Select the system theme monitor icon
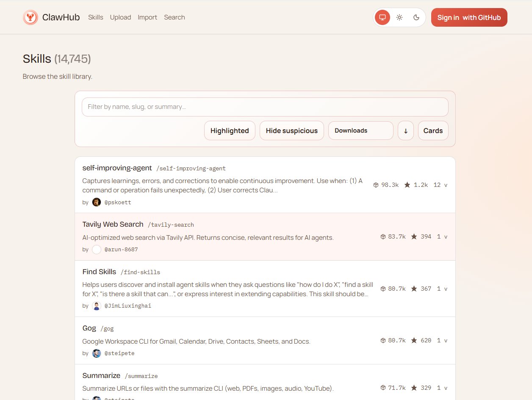Image resolution: width=532 pixels, height=400 pixels. 382,17
